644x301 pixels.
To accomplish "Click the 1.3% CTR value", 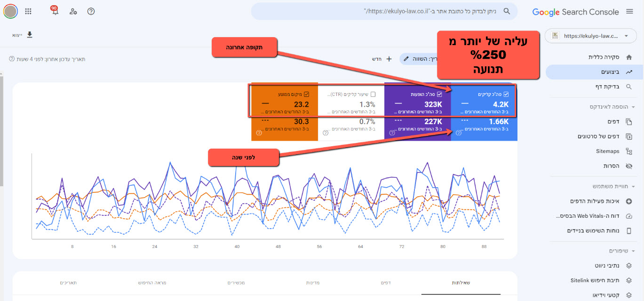I will click(367, 104).
